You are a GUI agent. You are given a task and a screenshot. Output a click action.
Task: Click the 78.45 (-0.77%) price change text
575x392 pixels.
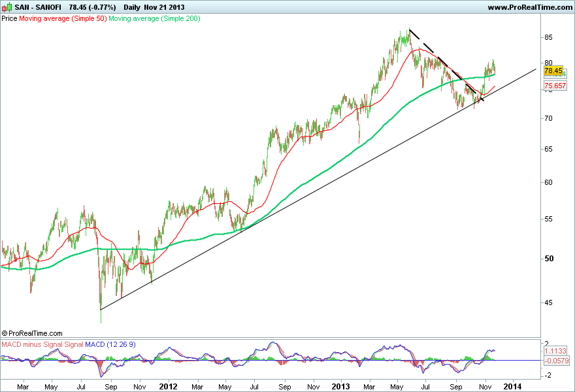click(x=92, y=7)
